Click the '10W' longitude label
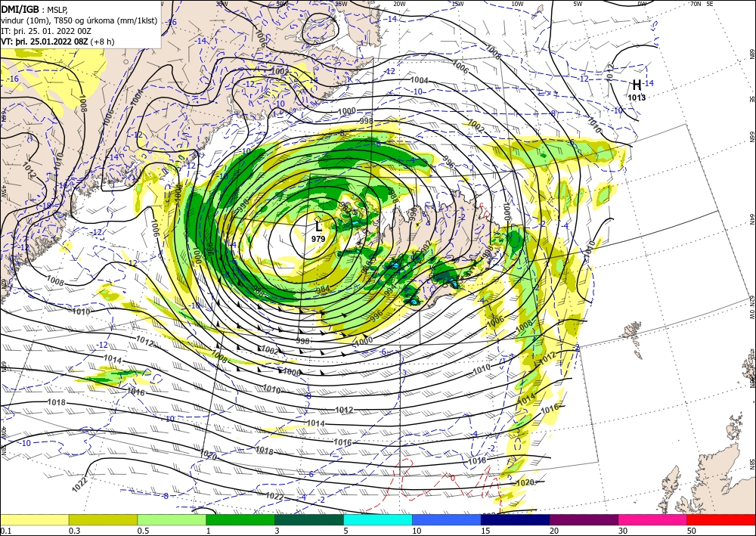The image size is (756, 536). point(517,4)
